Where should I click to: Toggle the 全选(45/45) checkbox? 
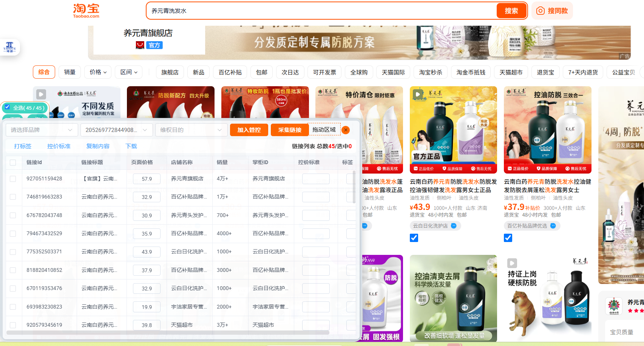point(7,107)
